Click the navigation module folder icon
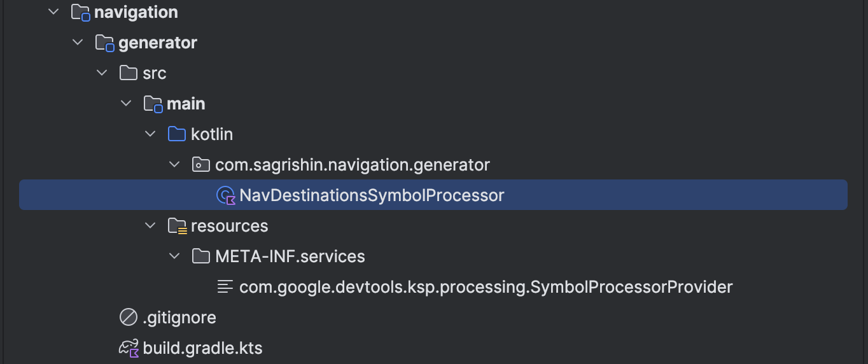The image size is (868, 364). 80,13
